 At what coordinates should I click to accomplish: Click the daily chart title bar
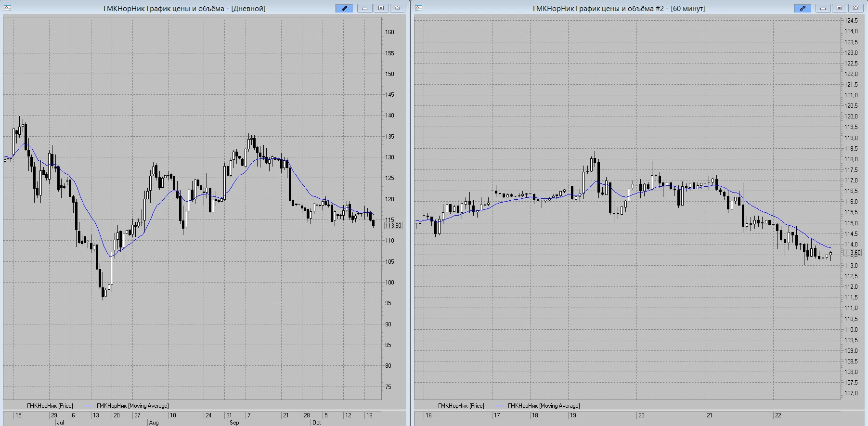[x=184, y=8]
